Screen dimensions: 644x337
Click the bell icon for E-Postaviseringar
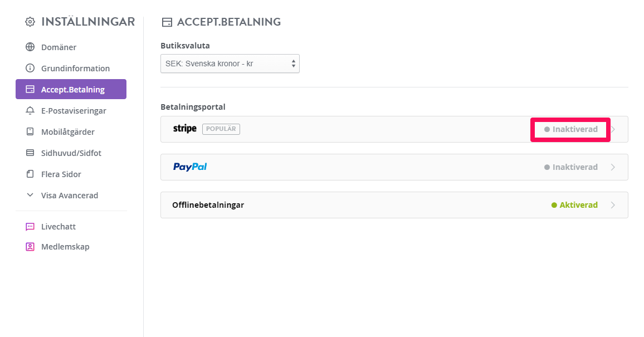click(x=30, y=110)
